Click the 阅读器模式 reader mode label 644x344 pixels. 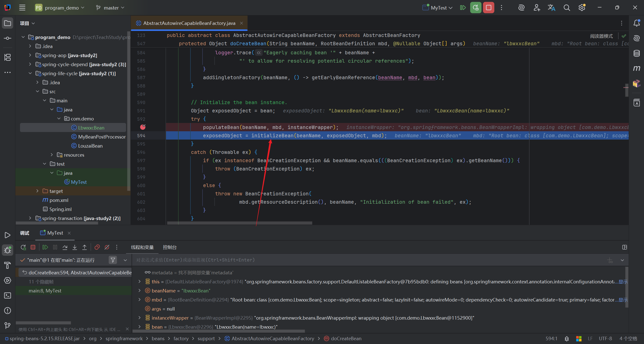coord(601,36)
